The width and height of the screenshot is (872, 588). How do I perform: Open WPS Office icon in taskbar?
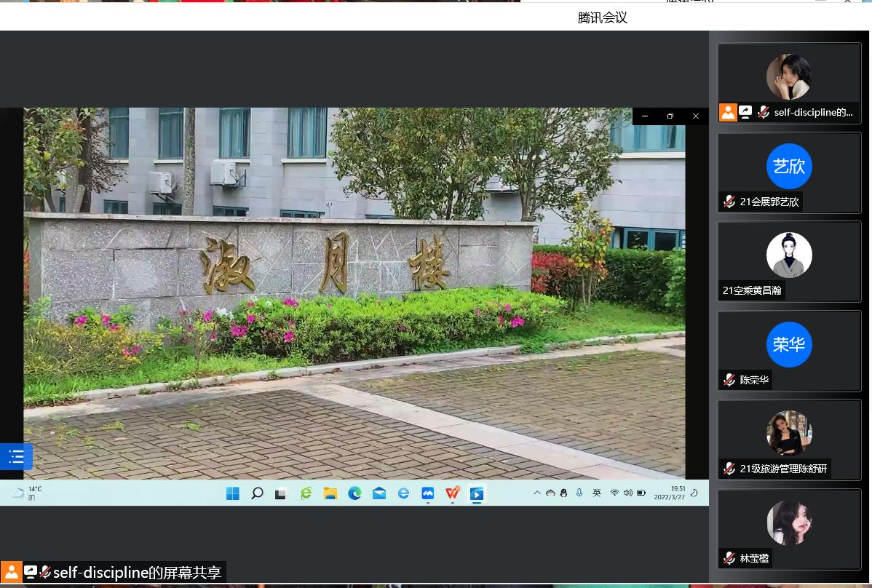point(453,493)
